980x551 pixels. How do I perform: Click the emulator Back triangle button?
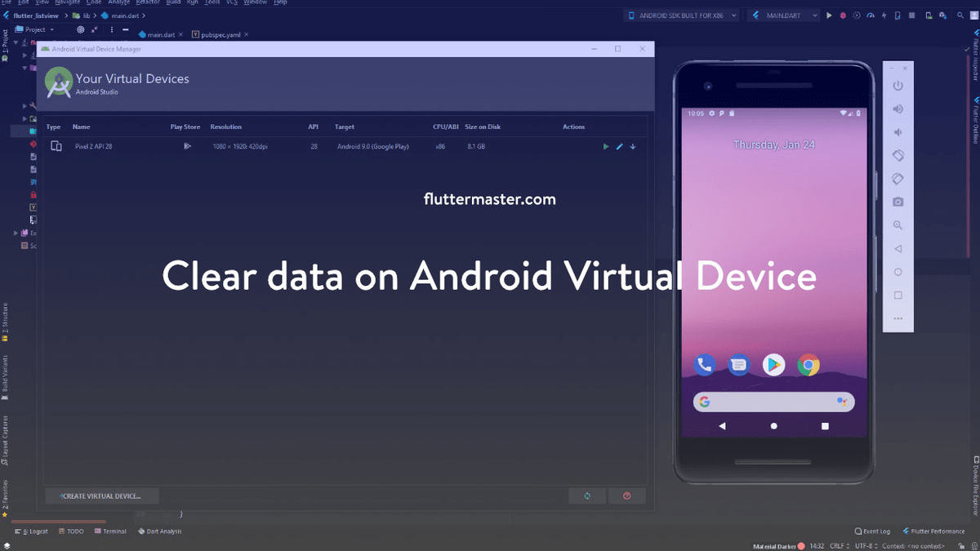[x=898, y=248]
